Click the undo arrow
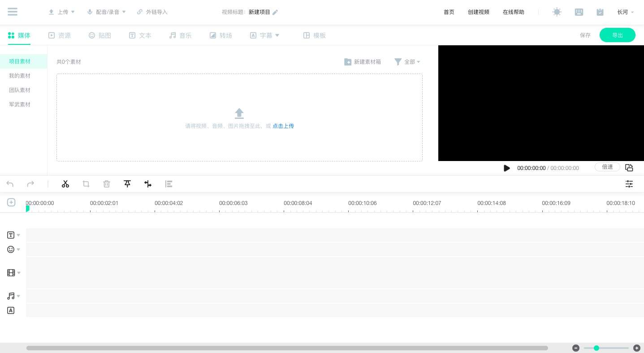Image resolution: width=644 pixels, height=353 pixels. (10, 184)
